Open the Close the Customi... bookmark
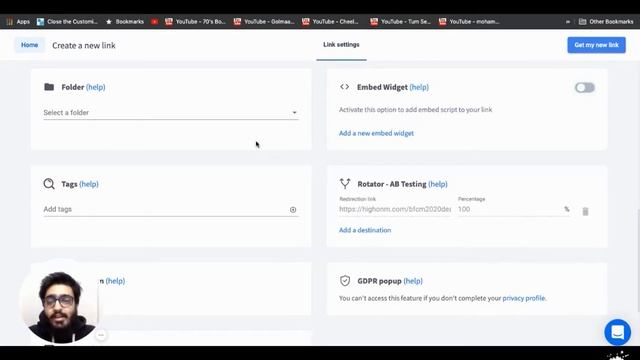Viewport: 640px width, 360px height. pyautogui.click(x=67, y=22)
